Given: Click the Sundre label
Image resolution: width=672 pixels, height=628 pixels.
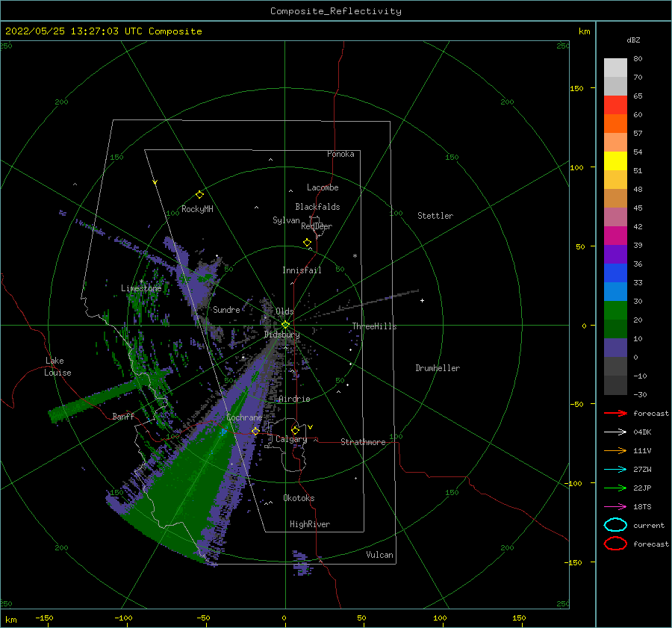Looking at the screenshot, I should click(x=226, y=309).
